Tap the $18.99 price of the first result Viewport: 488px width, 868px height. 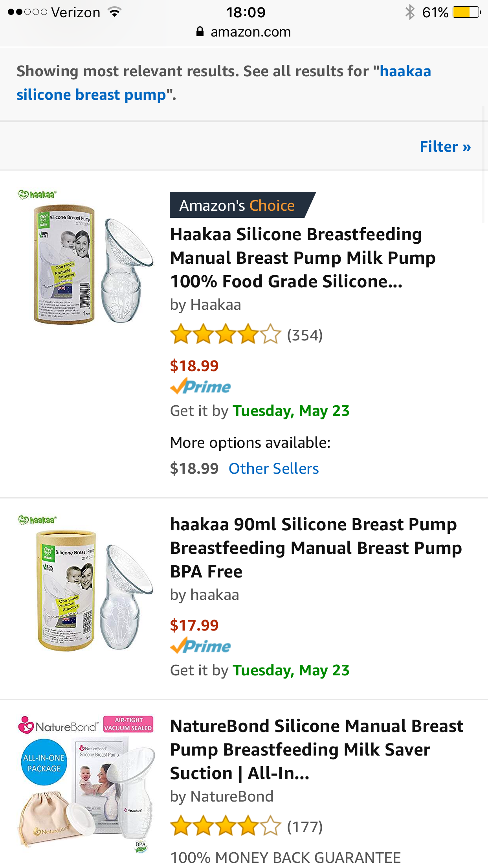coord(194,366)
